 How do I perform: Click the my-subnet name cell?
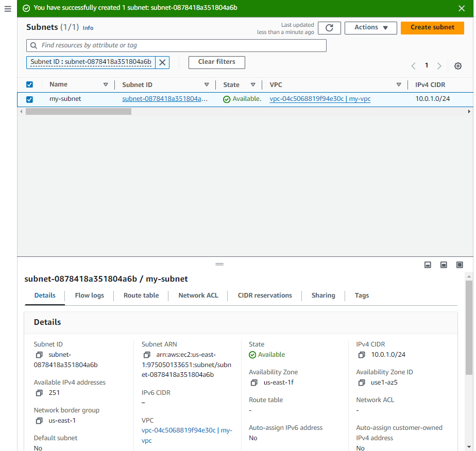tap(65, 99)
